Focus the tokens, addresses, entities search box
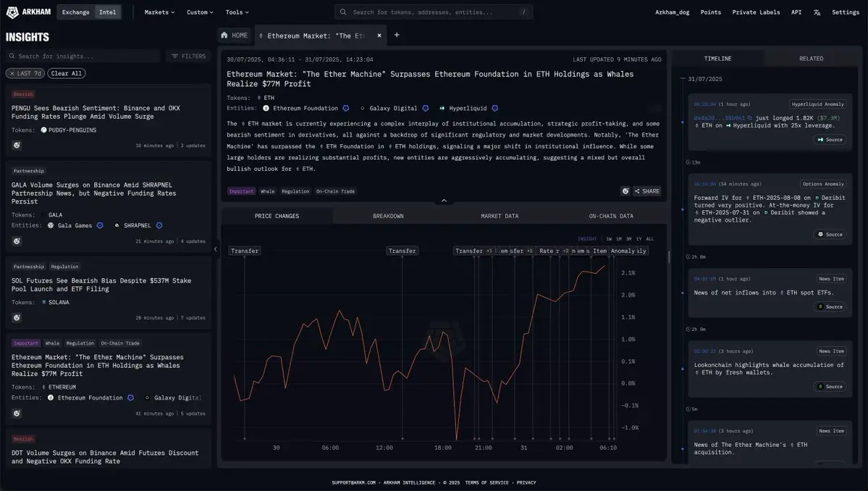This screenshot has width=868, height=491. [x=434, y=12]
